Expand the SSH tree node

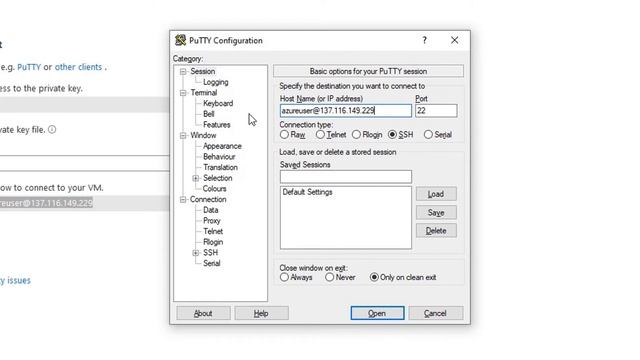click(196, 253)
